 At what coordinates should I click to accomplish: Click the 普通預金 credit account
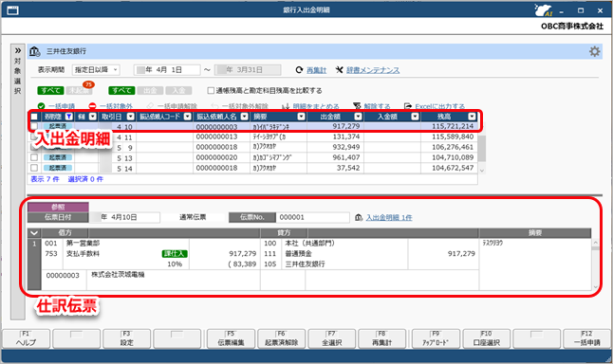298,253
